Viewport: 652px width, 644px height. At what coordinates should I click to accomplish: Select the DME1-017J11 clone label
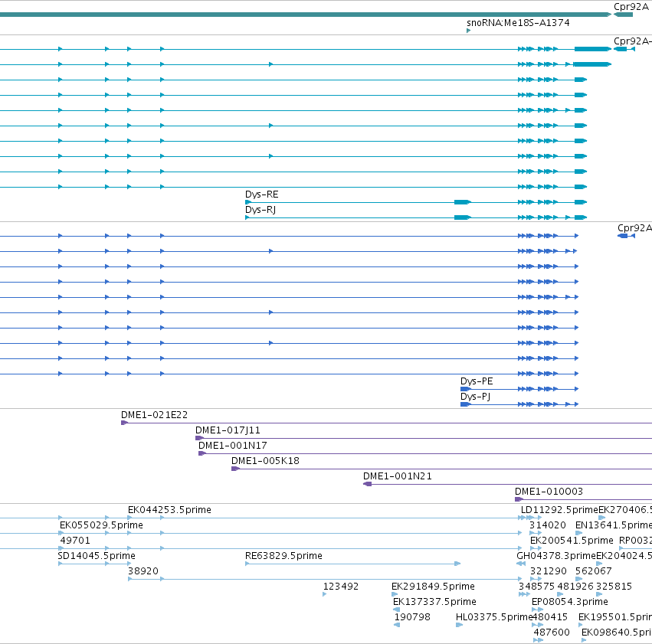point(228,430)
